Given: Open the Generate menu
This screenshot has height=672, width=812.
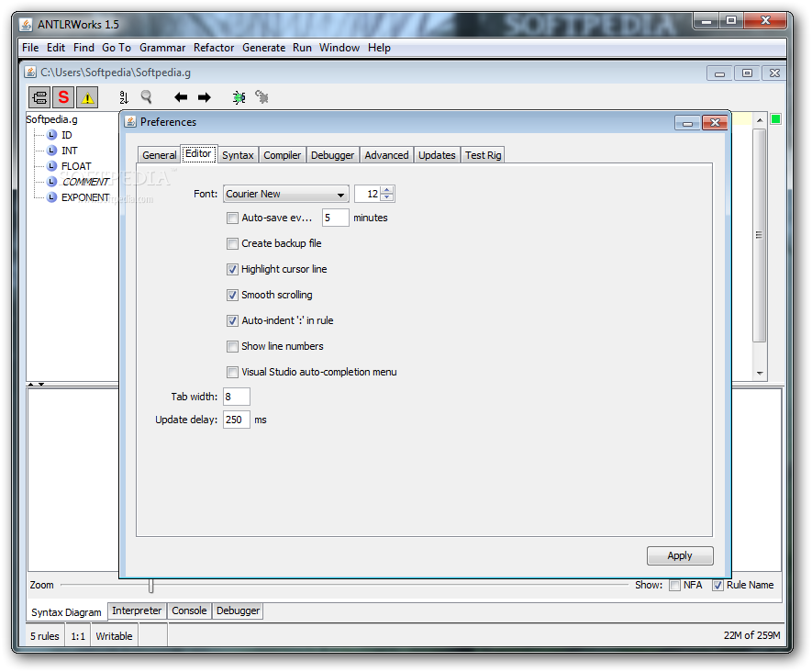Looking at the screenshot, I should [x=263, y=48].
